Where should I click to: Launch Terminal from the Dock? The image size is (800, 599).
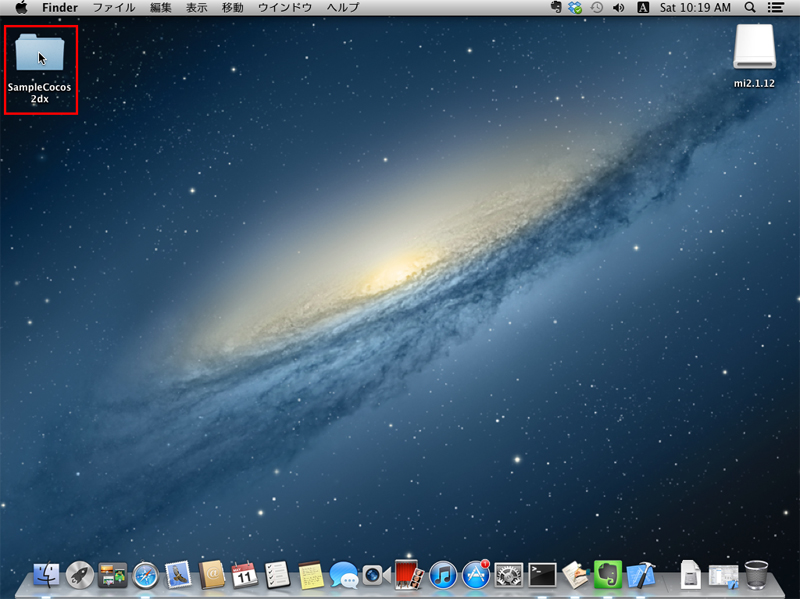pyautogui.click(x=542, y=576)
